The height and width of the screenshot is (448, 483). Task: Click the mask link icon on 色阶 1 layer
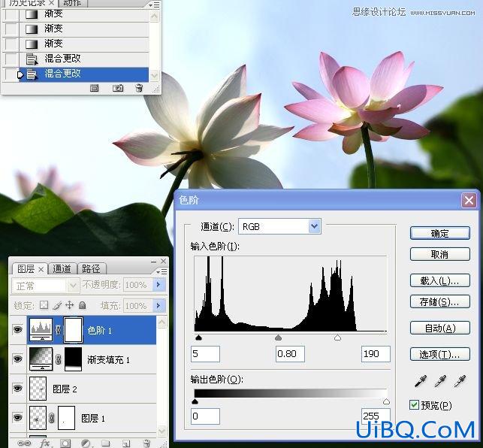tap(58, 330)
